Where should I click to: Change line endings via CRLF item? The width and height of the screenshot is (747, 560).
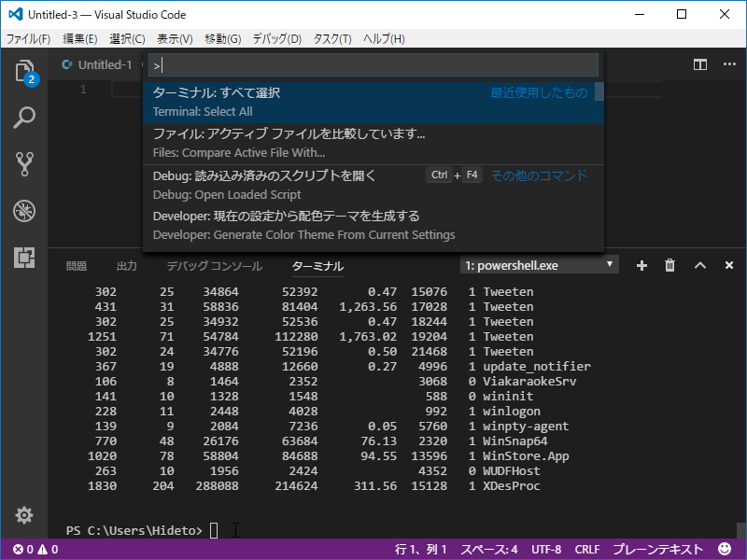[x=587, y=549]
